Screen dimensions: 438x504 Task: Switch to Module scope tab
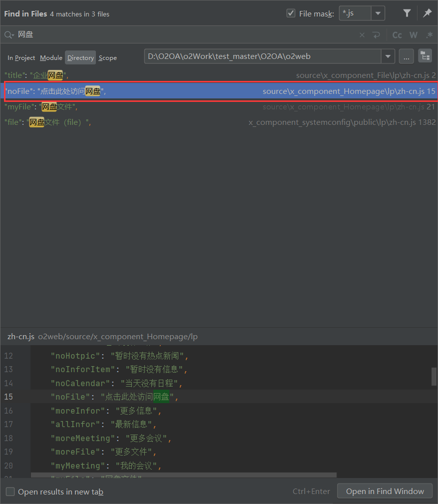click(51, 58)
